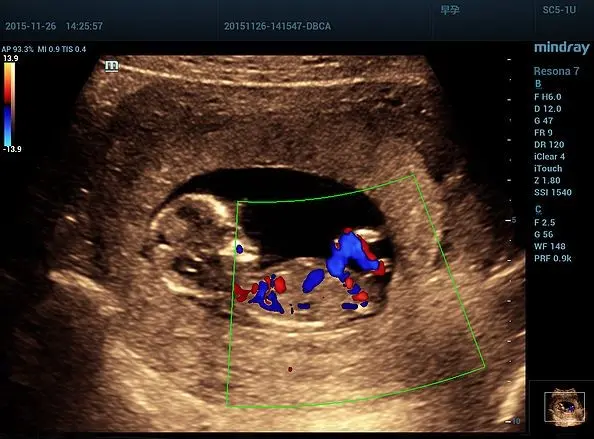Click the 5 cm depth scale marker
Viewport: 594px width, 439px height.
point(512,220)
